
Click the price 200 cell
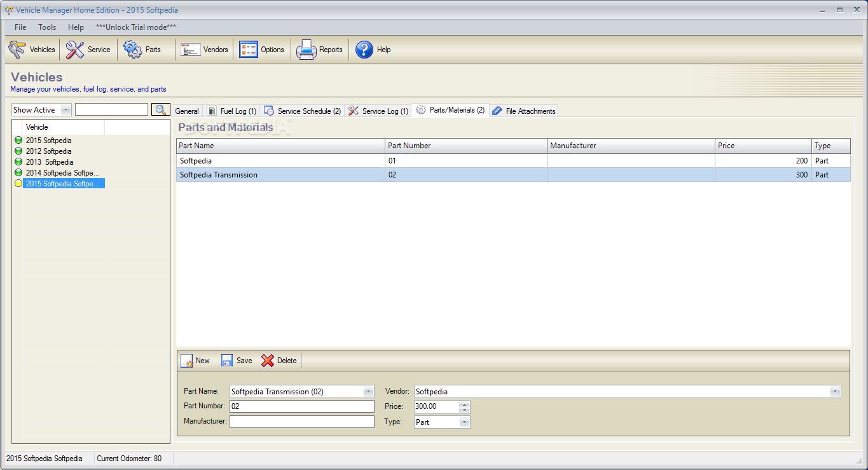pyautogui.click(x=764, y=161)
